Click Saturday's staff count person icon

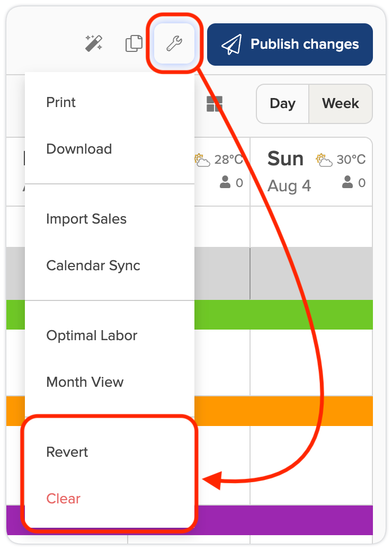point(225,183)
